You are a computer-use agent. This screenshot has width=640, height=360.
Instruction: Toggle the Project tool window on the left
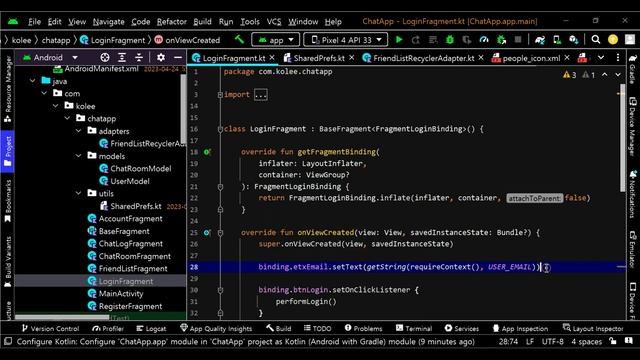click(x=8, y=151)
